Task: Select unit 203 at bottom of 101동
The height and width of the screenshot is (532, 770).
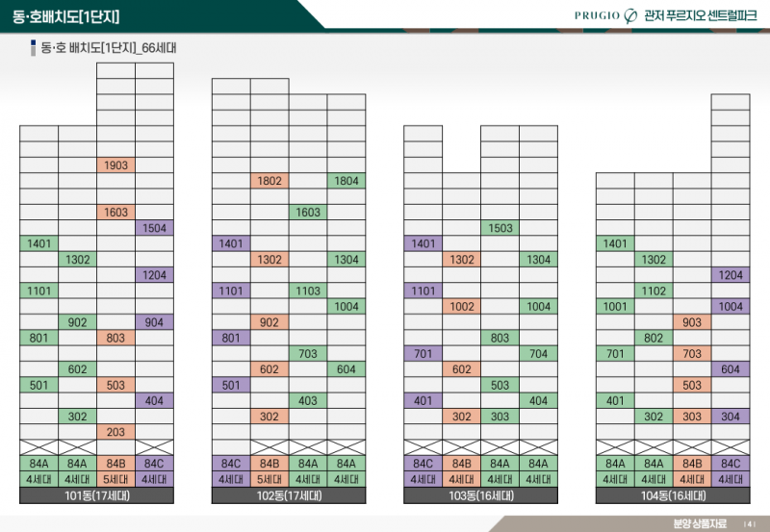Action: tap(115, 432)
